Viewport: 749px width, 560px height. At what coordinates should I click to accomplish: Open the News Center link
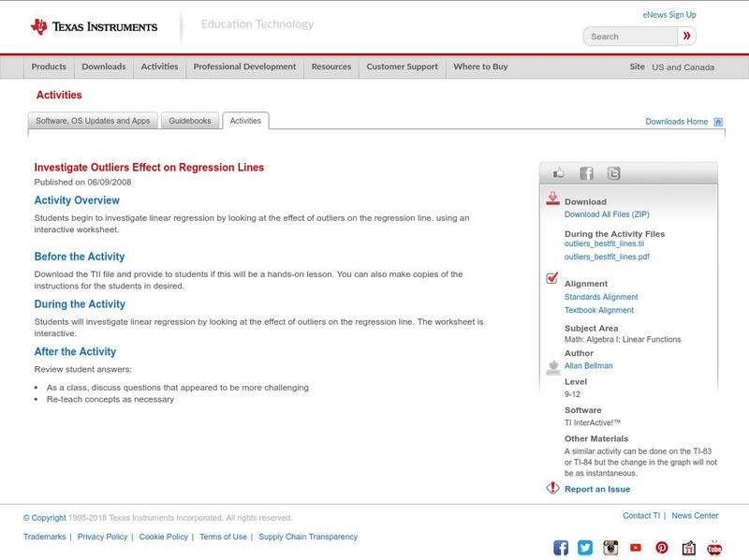click(695, 516)
